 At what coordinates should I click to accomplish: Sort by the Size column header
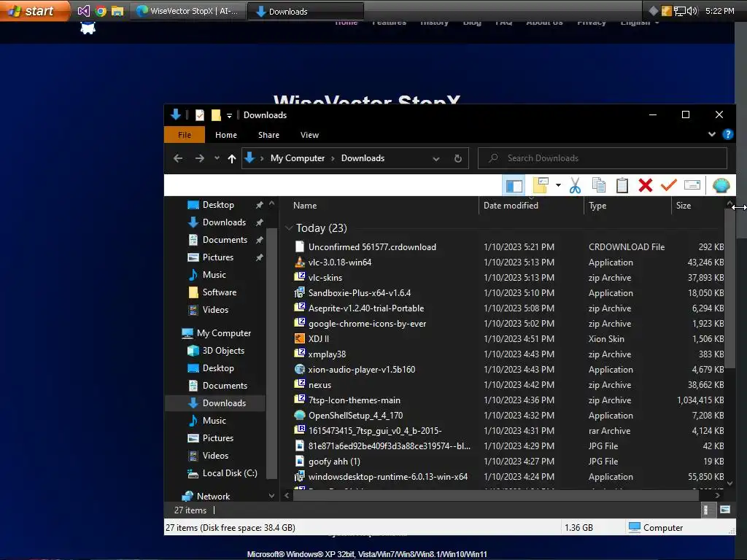pos(683,205)
